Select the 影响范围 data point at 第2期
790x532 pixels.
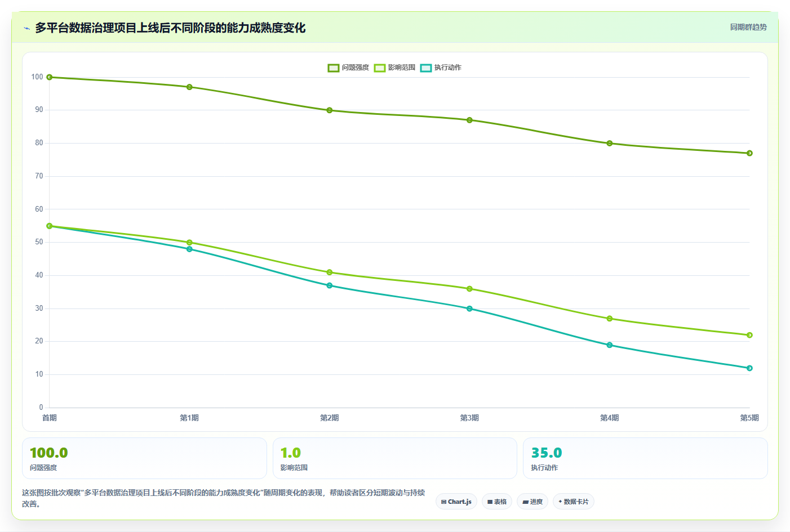pos(330,272)
